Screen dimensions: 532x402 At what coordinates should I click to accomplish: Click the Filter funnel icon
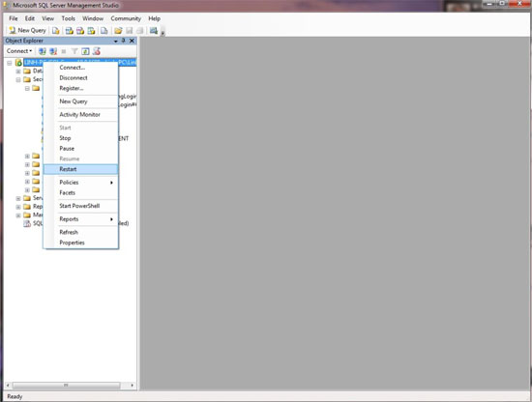click(x=74, y=51)
